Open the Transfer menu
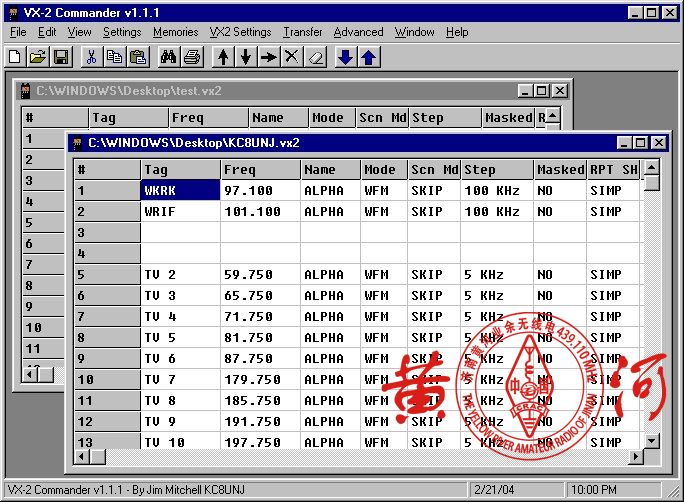684x502 pixels. [x=302, y=32]
